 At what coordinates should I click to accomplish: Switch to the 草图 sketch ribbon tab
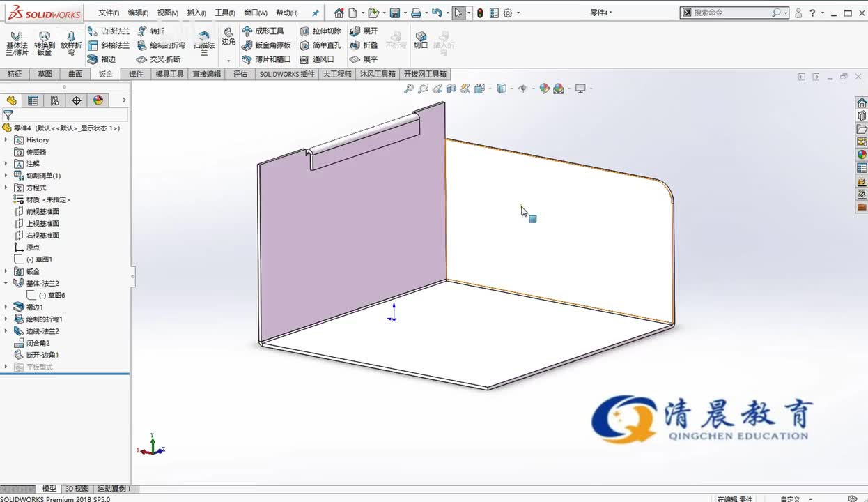(45, 74)
